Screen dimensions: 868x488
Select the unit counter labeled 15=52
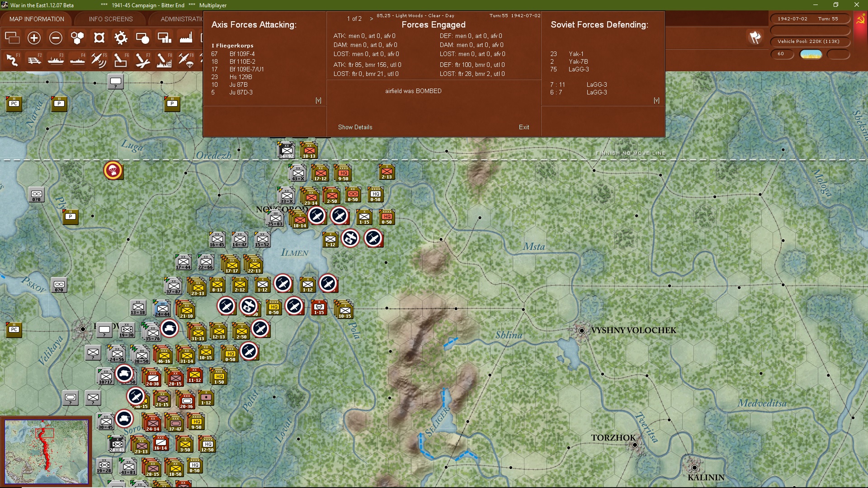click(262, 239)
